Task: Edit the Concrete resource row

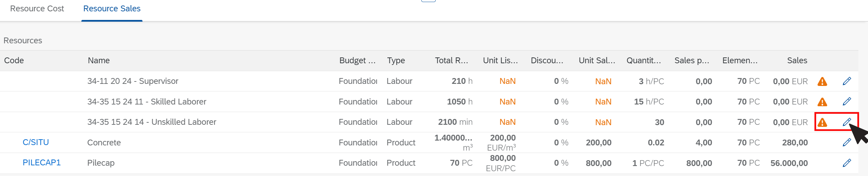Action: (x=847, y=142)
